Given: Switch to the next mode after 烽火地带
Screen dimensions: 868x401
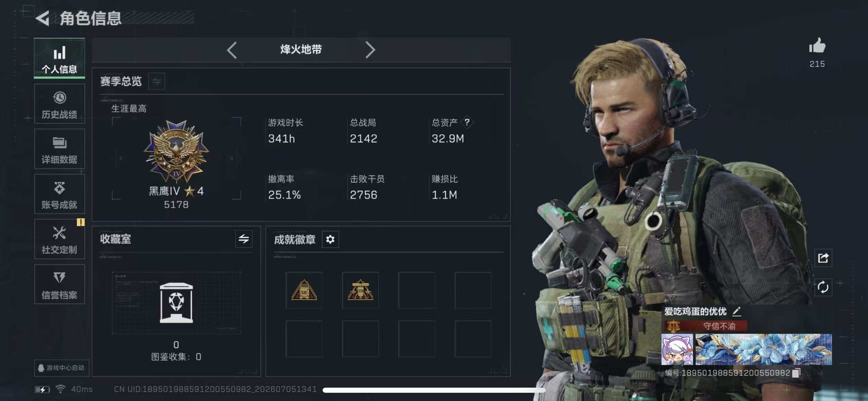Looking at the screenshot, I should tap(370, 50).
